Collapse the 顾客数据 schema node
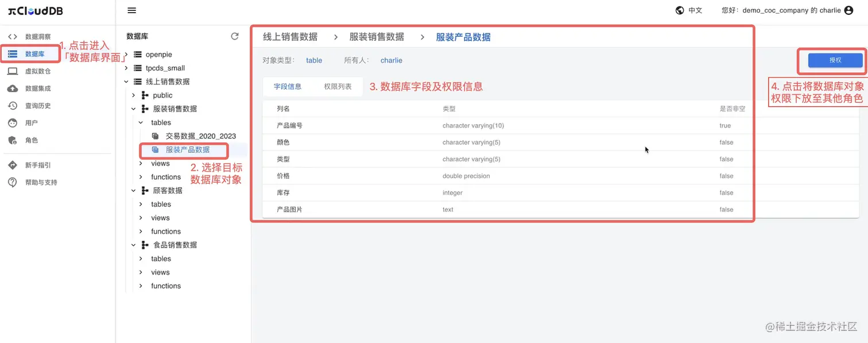The image size is (868, 343). tap(134, 191)
